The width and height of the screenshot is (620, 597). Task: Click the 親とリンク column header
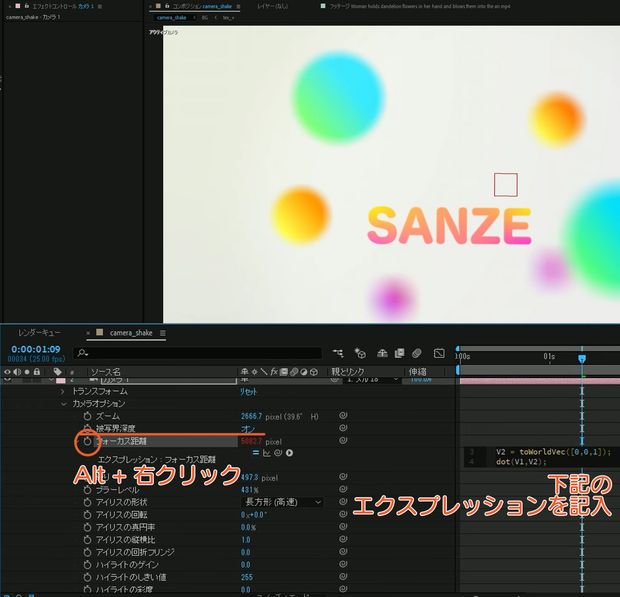click(x=348, y=372)
